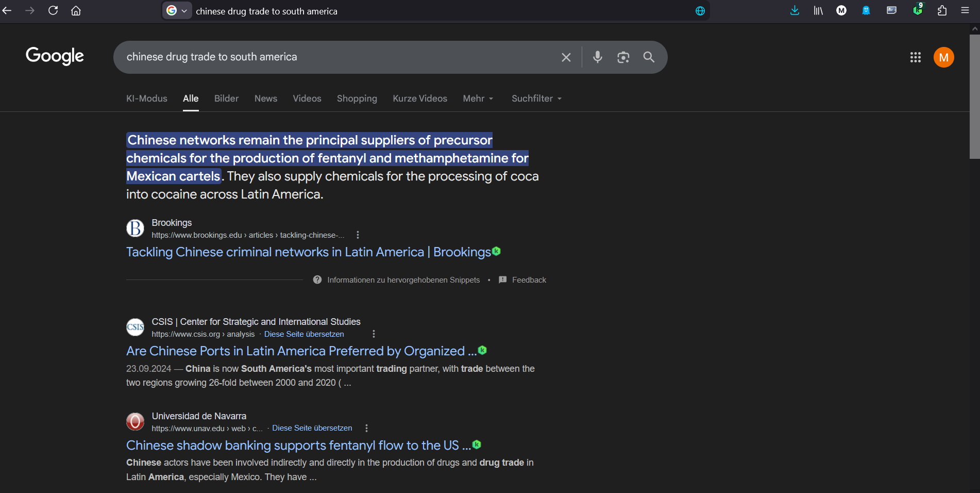
Task: Open the Brookings result options menu
Action: coord(358,235)
